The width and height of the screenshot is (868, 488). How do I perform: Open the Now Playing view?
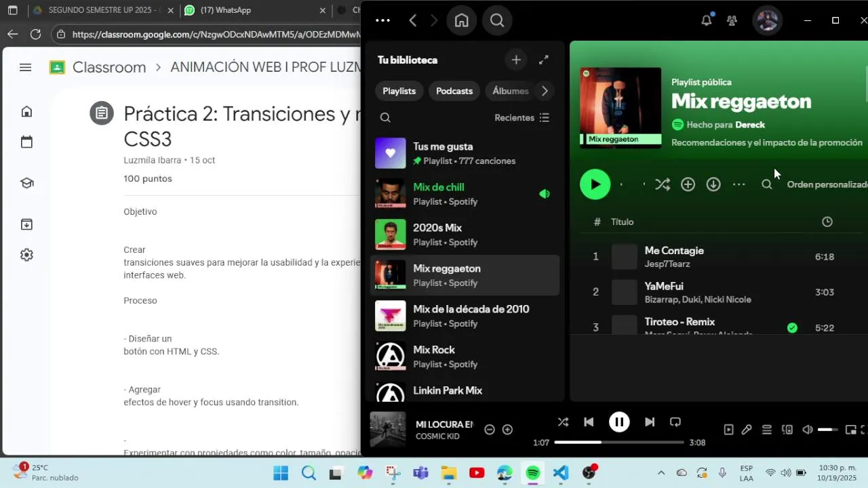click(728, 430)
